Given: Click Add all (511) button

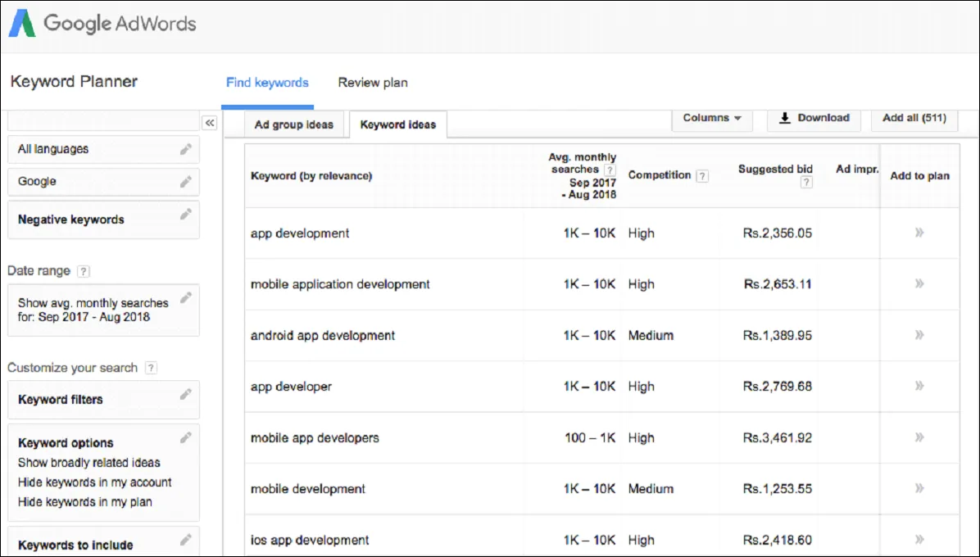Looking at the screenshot, I should [914, 118].
